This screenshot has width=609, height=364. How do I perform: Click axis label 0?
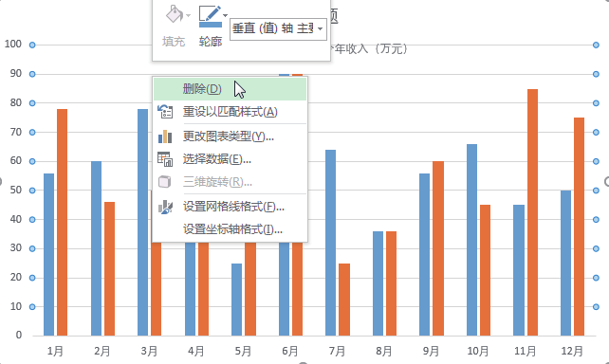point(19,336)
